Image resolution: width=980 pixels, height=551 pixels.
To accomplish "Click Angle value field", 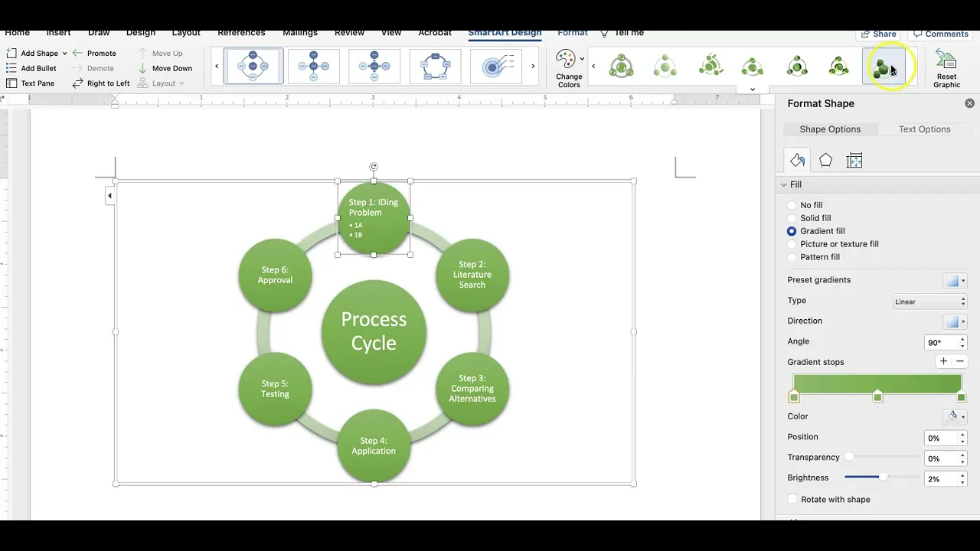I will [x=941, y=343].
